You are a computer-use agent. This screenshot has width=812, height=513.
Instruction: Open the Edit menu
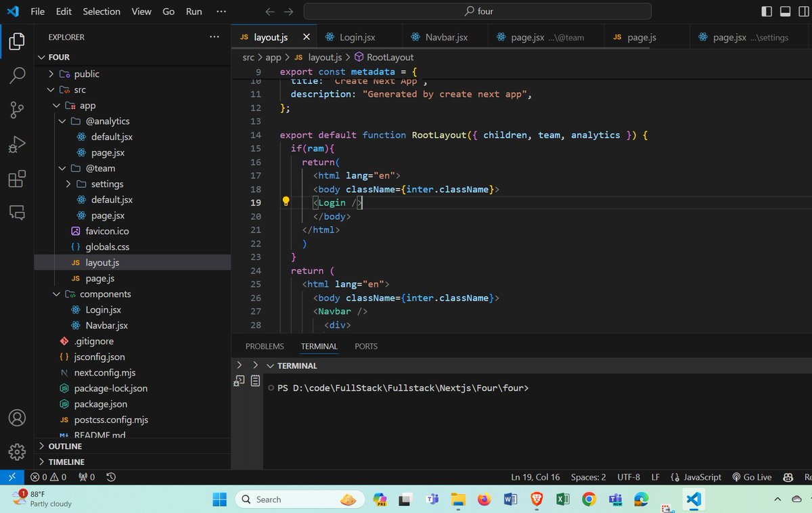[x=64, y=12]
